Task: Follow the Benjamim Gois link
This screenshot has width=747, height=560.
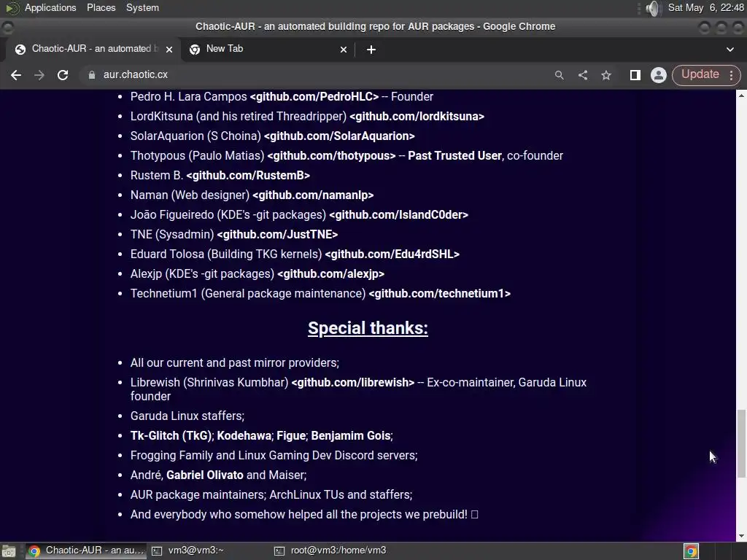Action: click(x=351, y=436)
